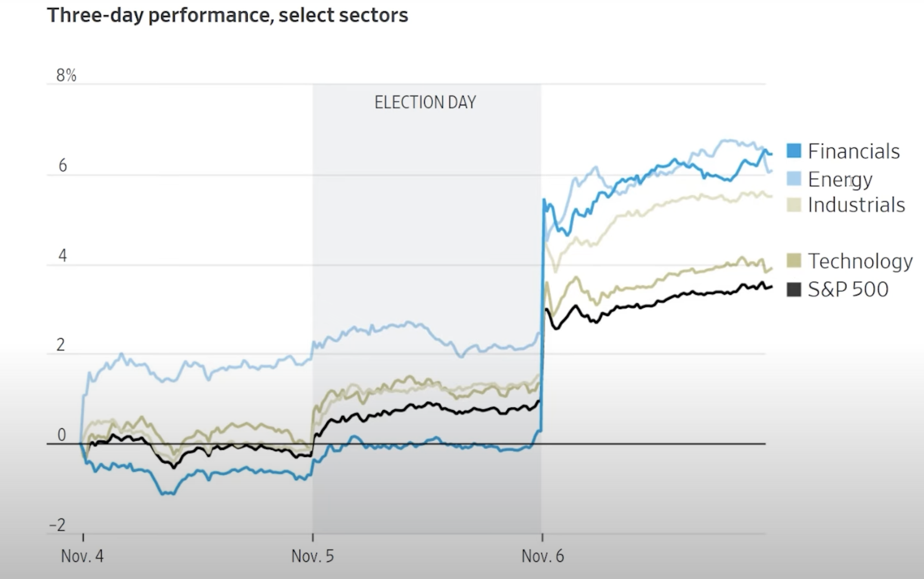The image size is (924, 579).
Task: Click the 8% y-axis label
Action: 66,75
